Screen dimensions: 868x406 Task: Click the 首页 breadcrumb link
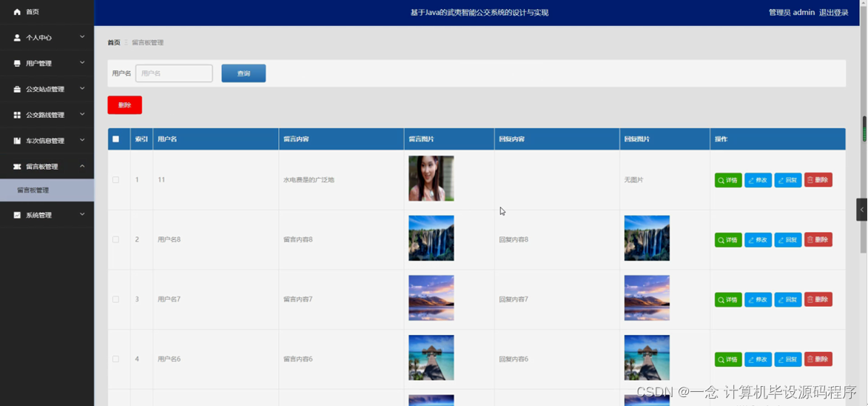pos(113,43)
